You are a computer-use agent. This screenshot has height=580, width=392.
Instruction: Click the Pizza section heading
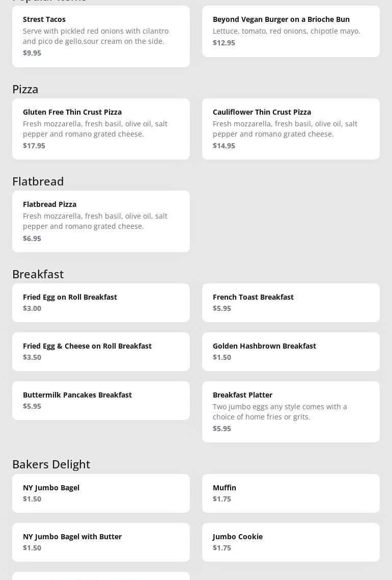point(25,89)
